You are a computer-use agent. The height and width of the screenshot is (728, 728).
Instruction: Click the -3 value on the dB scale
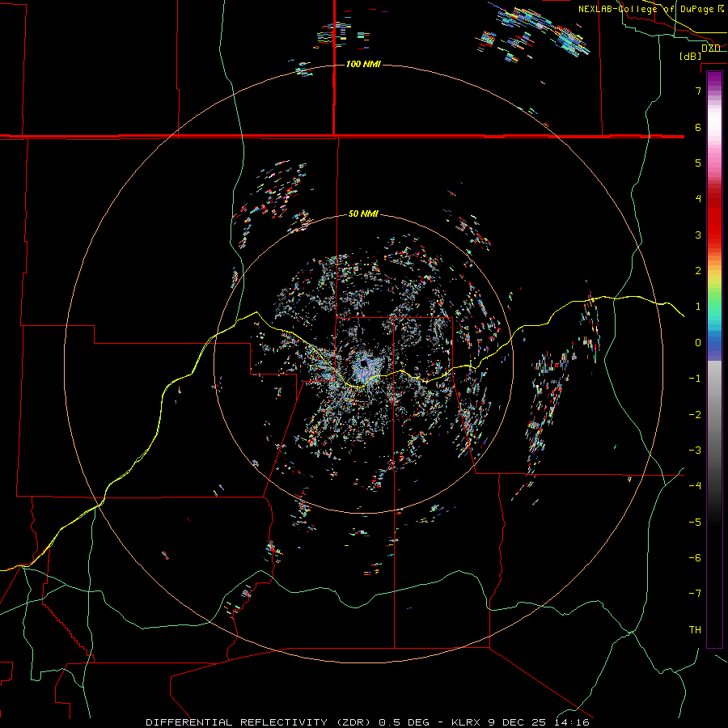pos(695,451)
